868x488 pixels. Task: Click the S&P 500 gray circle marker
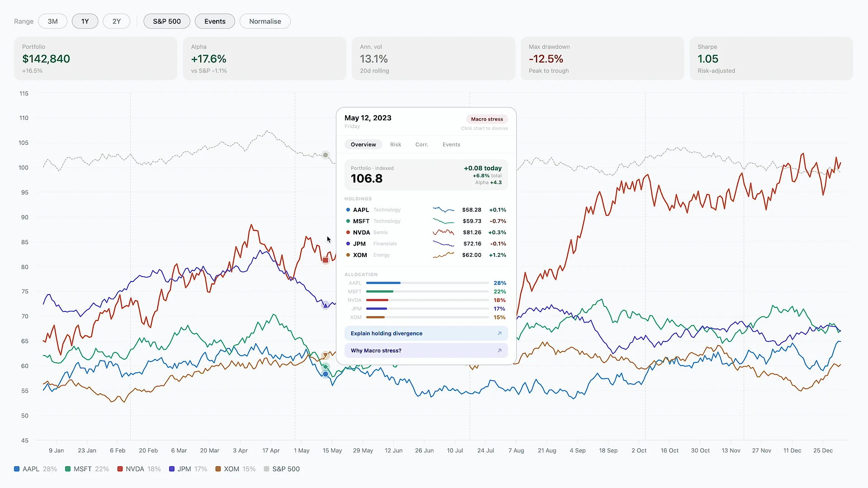tap(325, 155)
